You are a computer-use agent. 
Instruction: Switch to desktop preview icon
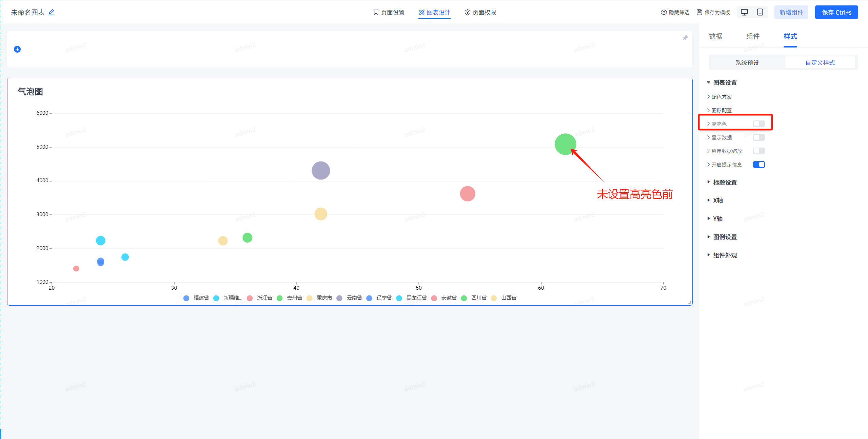[x=744, y=12]
